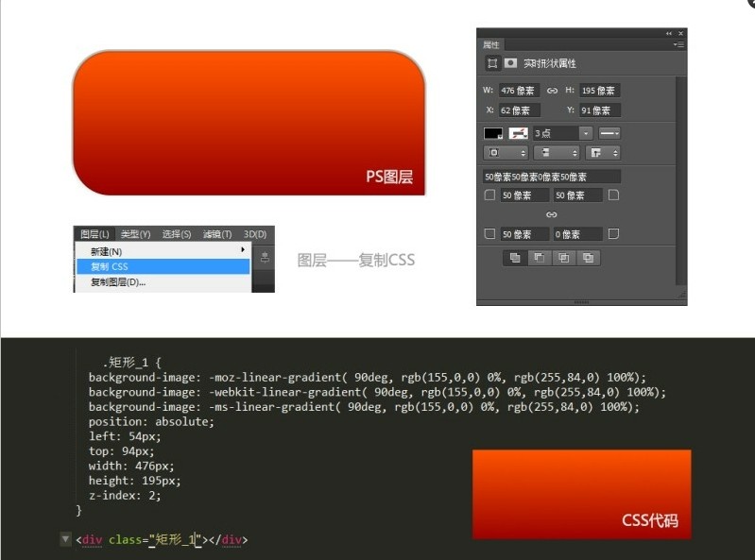
Task: Select the subtract front shape operation
Action: 540,258
